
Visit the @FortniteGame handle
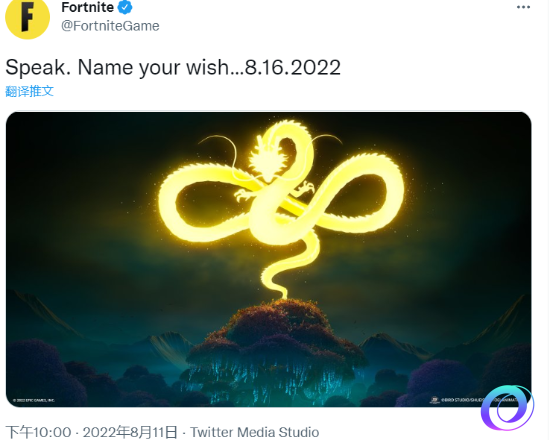click(x=110, y=26)
